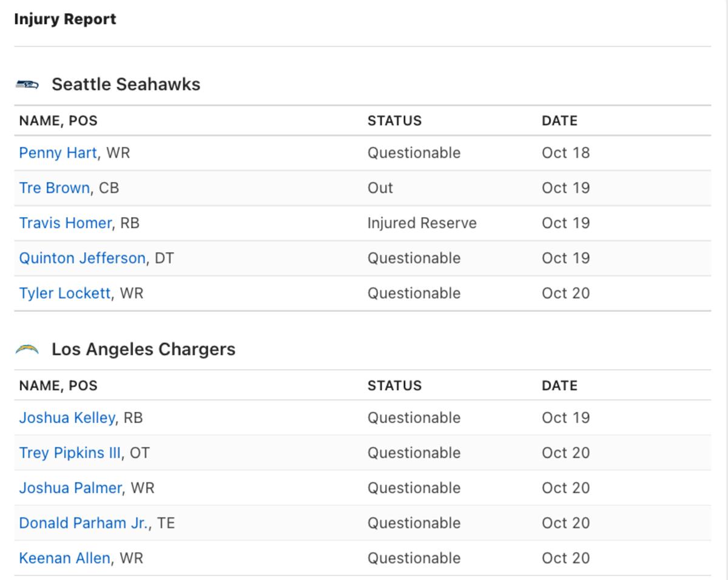Open the Donald Parham Jr. link
This screenshot has height=580, width=728.
tap(84, 524)
